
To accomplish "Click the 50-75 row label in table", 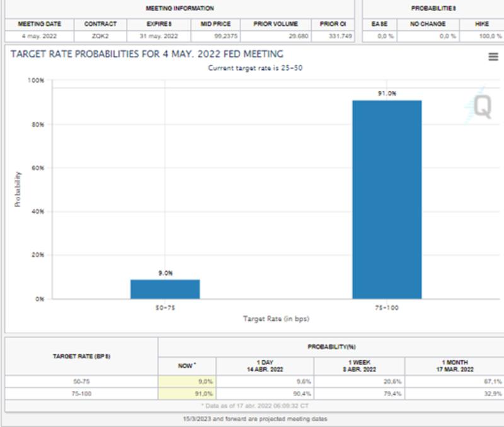I will coord(80,382).
